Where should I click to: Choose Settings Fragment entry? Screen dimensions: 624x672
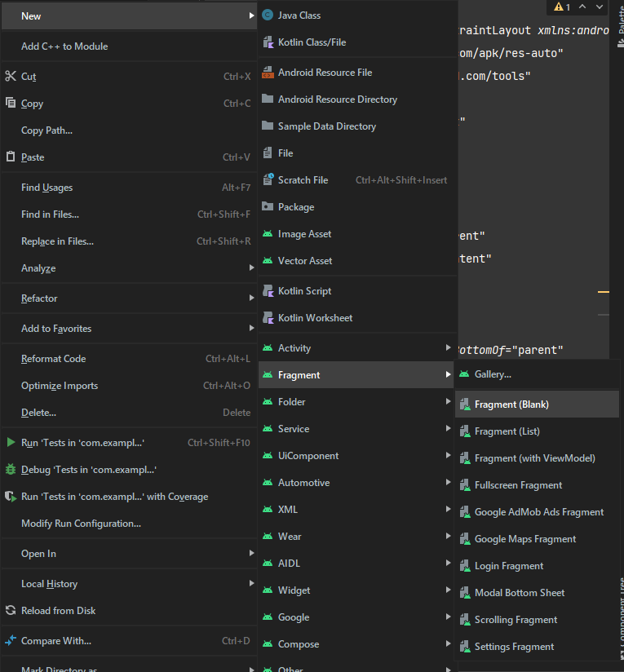tap(537, 647)
